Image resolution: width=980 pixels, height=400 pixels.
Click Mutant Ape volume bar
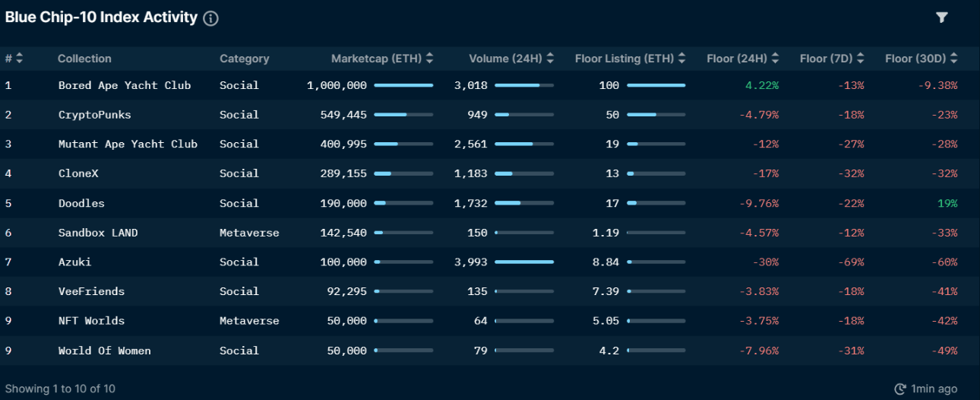coord(524,144)
